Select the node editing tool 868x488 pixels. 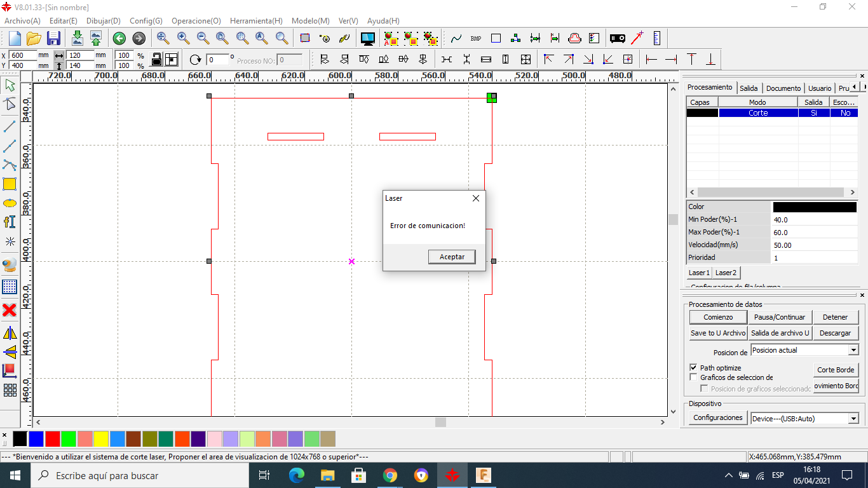click(x=10, y=105)
